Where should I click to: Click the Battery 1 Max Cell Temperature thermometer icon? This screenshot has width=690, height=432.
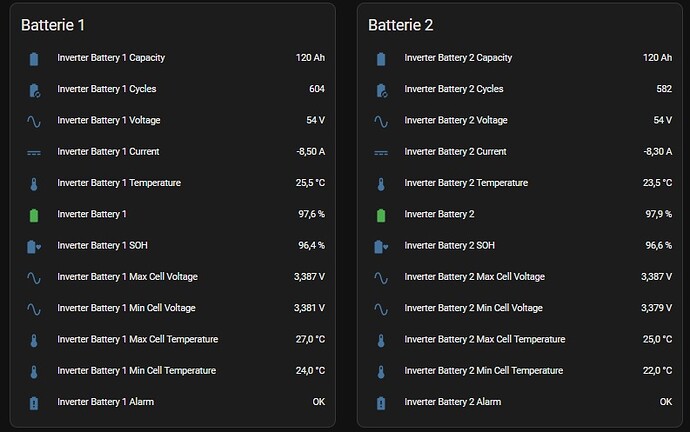point(34,340)
